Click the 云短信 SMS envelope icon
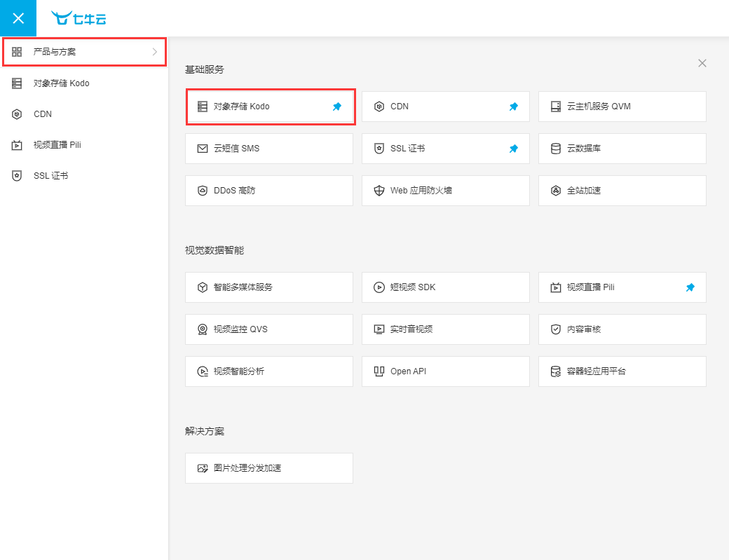The image size is (729, 560). [203, 149]
